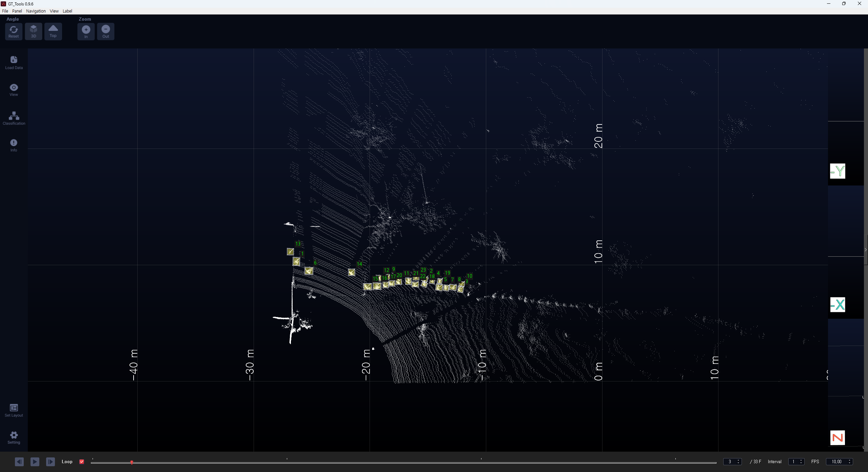Click the frame timeline slider handle

pos(132,462)
